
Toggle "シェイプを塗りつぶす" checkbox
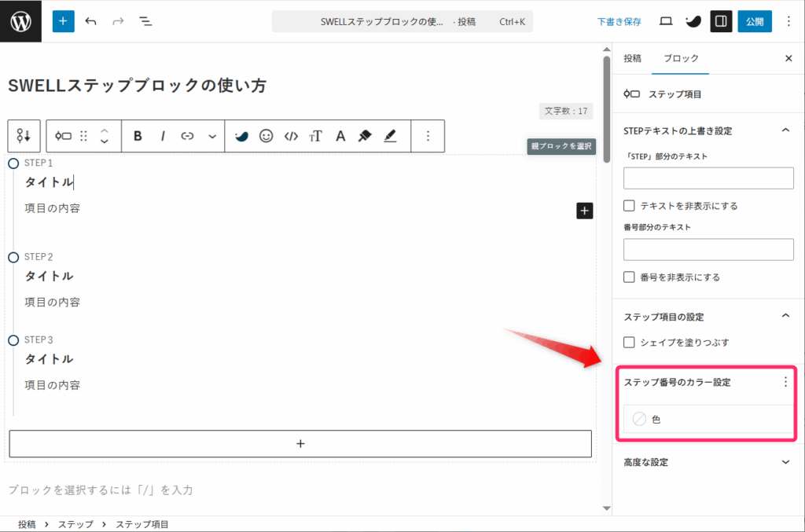(x=629, y=343)
